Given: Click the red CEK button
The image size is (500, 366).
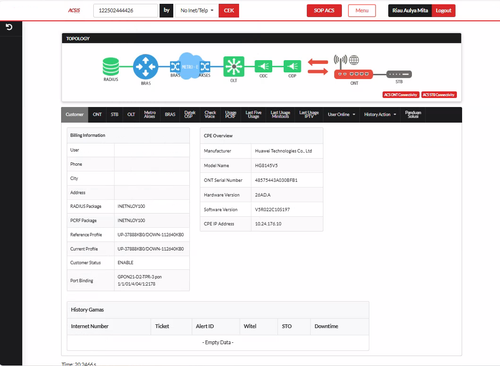Looking at the screenshot, I should tap(229, 11).
